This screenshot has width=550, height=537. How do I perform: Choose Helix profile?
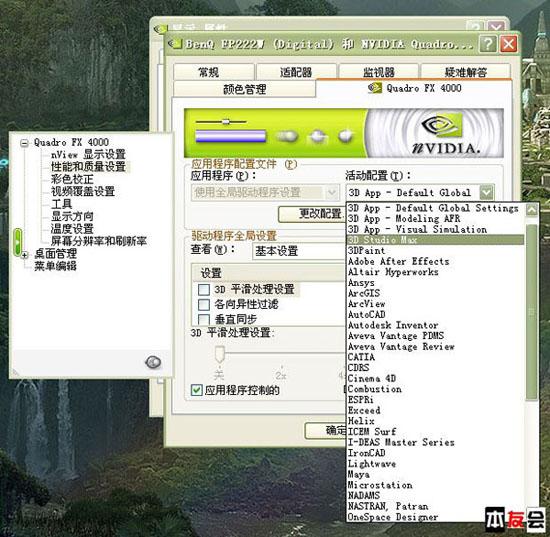point(436,421)
